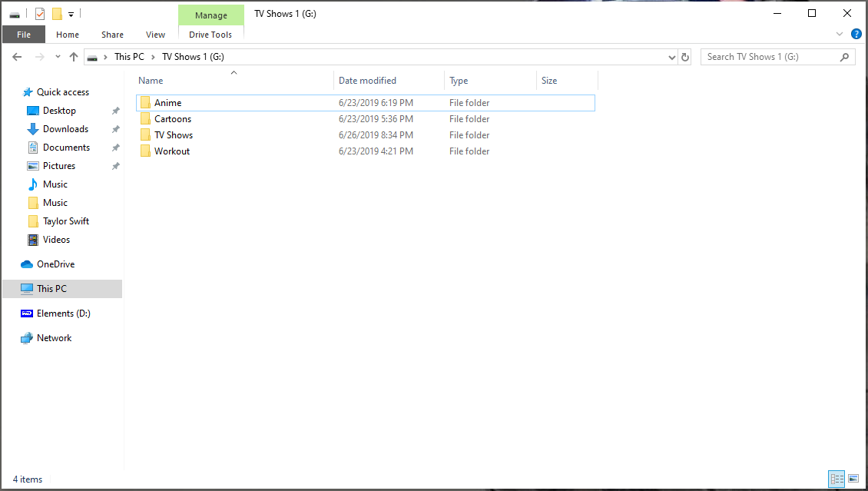The height and width of the screenshot is (491, 868).
Task: Open the blue Help icon
Action: [x=856, y=35]
